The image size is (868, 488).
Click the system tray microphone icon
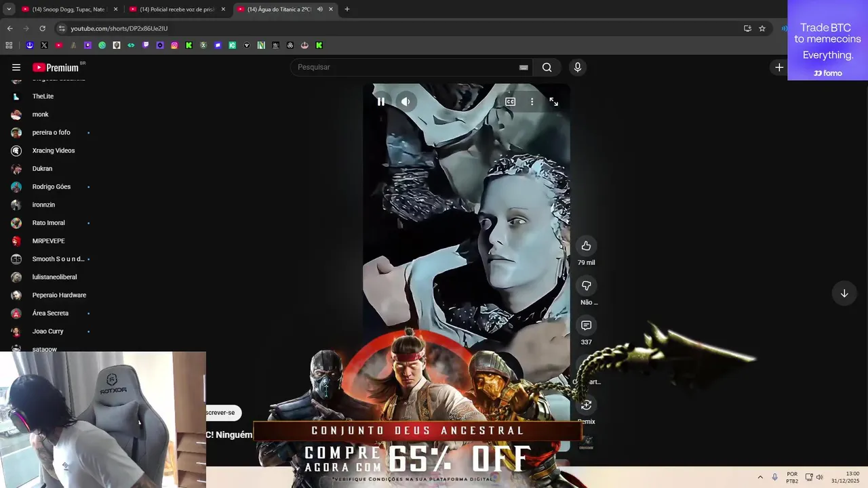click(x=774, y=477)
